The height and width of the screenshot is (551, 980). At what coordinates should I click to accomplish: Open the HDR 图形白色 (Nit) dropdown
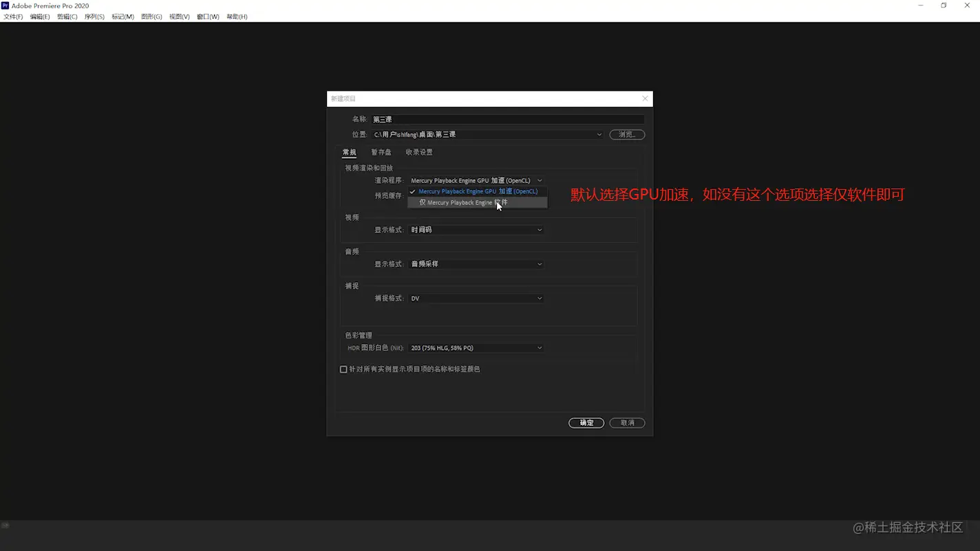pos(476,348)
